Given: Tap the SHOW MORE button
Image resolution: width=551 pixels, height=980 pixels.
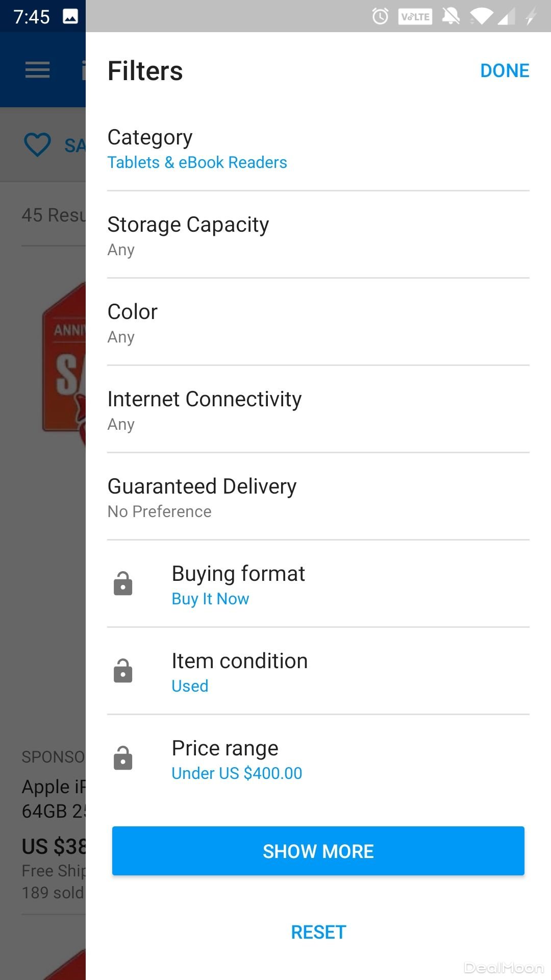Looking at the screenshot, I should (318, 851).
